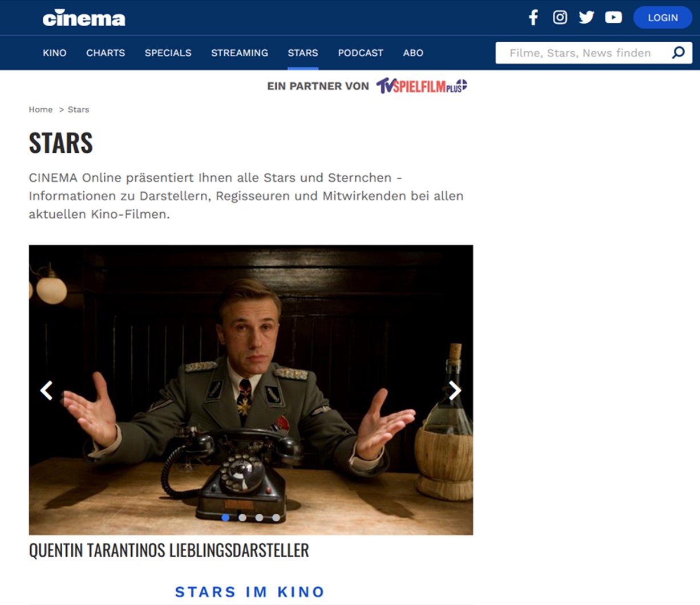The height and width of the screenshot is (605, 700).
Task: Open the KINO menu item
Action: coord(55,53)
